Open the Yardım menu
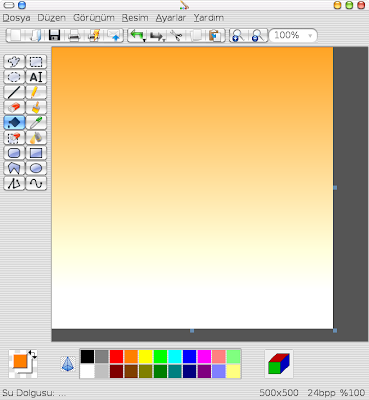 click(209, 18)
